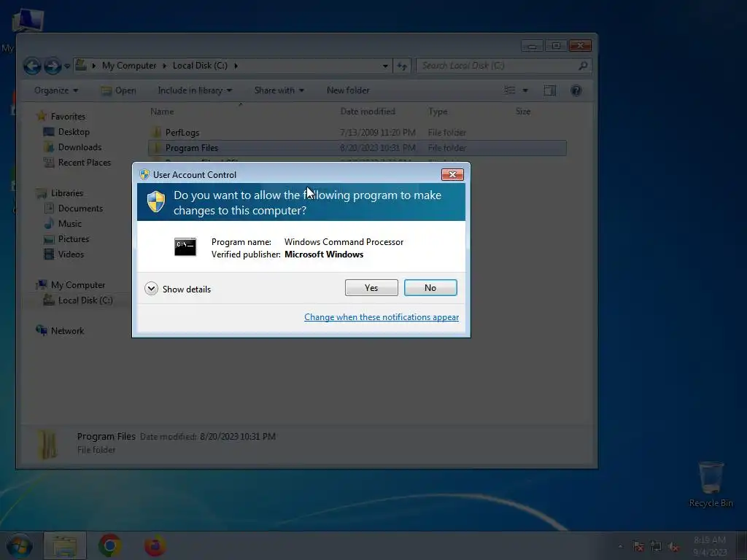Sort by Date modified column header

(x=368, y=112)
